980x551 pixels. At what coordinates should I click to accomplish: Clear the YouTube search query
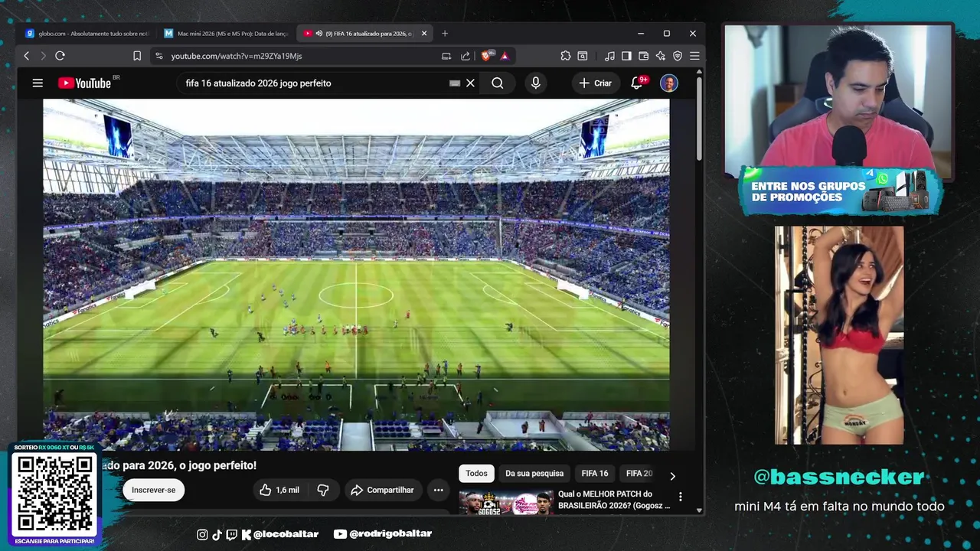tap(471, 83)
